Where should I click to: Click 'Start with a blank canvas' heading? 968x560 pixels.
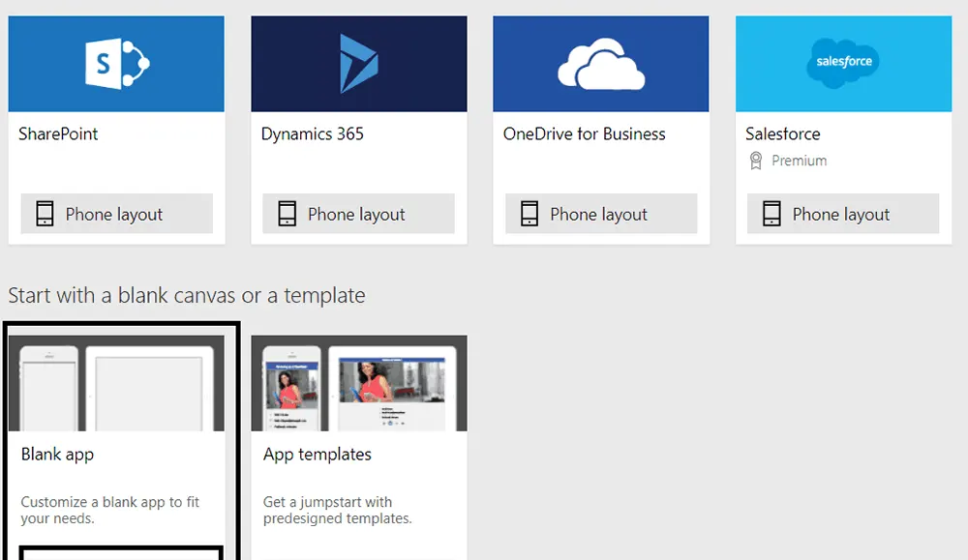coord(187,295)
